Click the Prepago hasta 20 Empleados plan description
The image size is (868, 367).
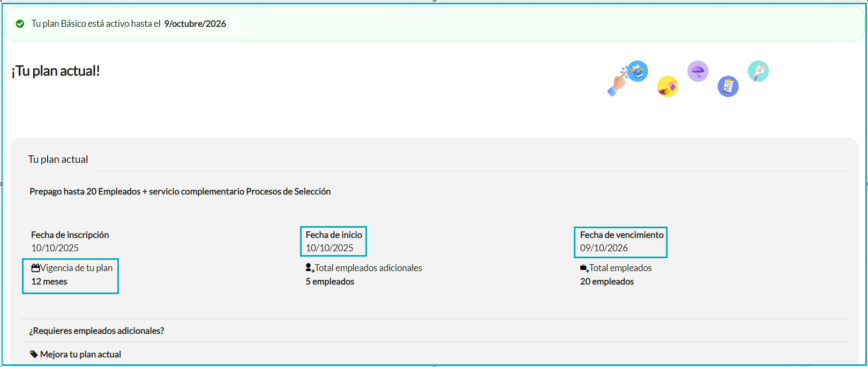pyautogui.click(x=180, y=191)
